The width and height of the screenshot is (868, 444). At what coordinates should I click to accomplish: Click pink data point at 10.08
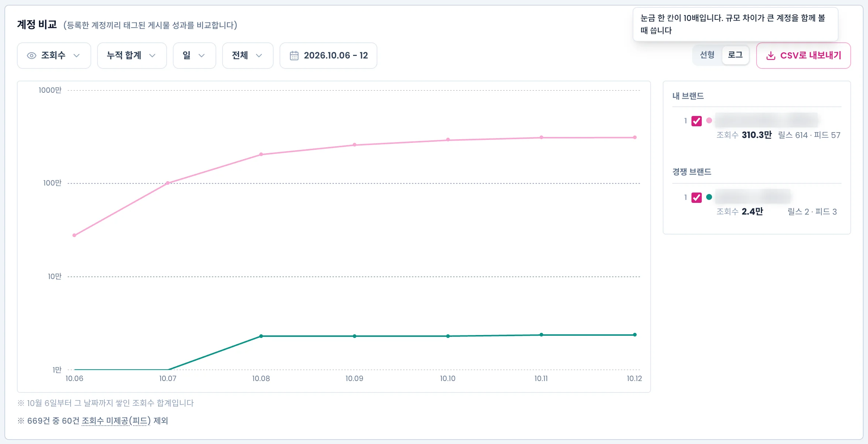pyautogui.click(x=261, y=154)
